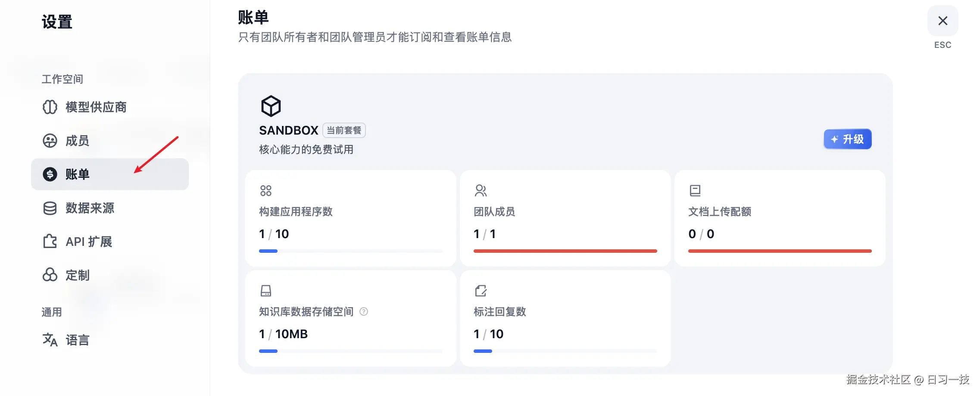
Task: Click the brain icon for 模型供应商
Action: [x=50, y=107]
